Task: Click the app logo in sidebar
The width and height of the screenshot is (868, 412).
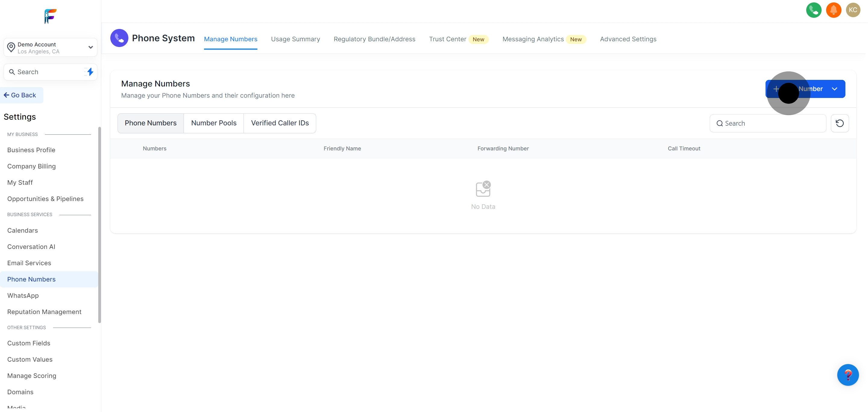Action: pos(50,16)
